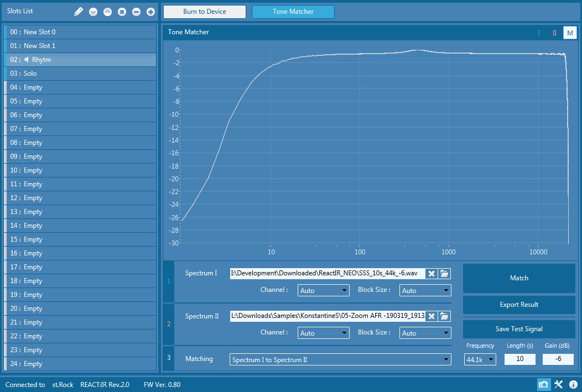Select slot 19 : Empty
This screenshot has height=392, width=582.
80,295
